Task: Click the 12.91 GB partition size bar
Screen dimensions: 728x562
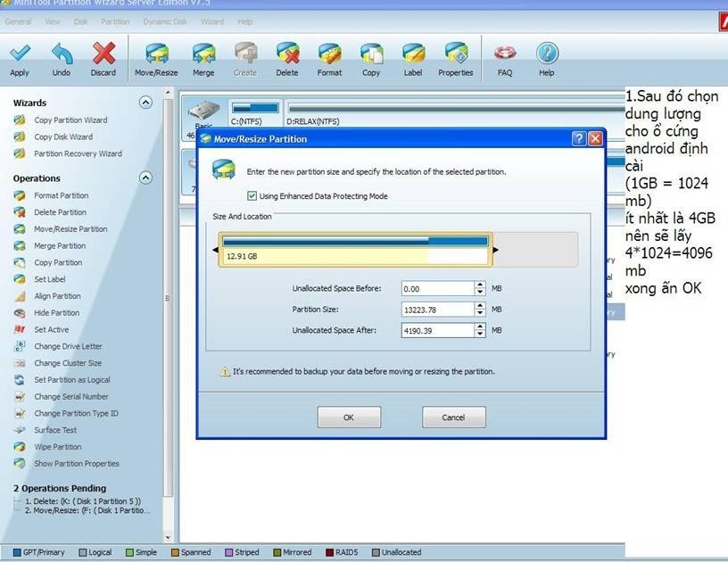Action: coord(355,250)
